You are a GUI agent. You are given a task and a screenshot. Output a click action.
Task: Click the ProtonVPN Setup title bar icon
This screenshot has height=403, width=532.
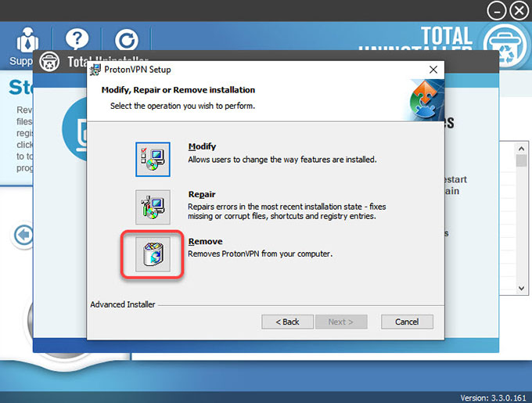[95, 70]
